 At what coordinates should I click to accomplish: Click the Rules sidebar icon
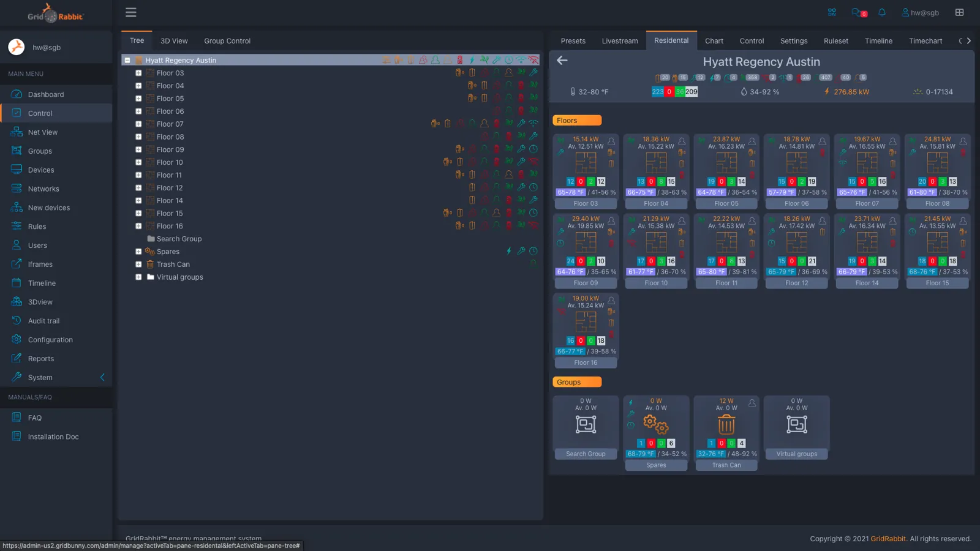[17, 227]
